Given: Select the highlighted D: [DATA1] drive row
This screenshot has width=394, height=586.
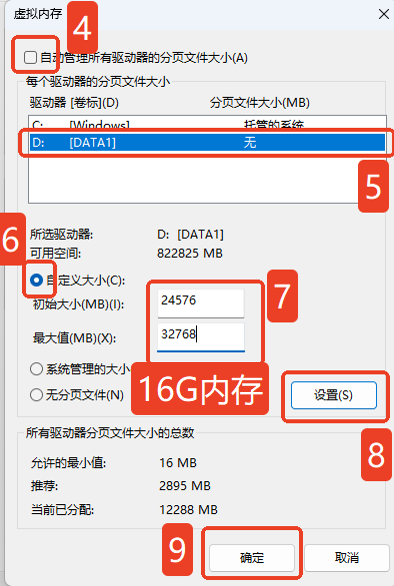Looking at the screenshot, I should tap(207, 142).
